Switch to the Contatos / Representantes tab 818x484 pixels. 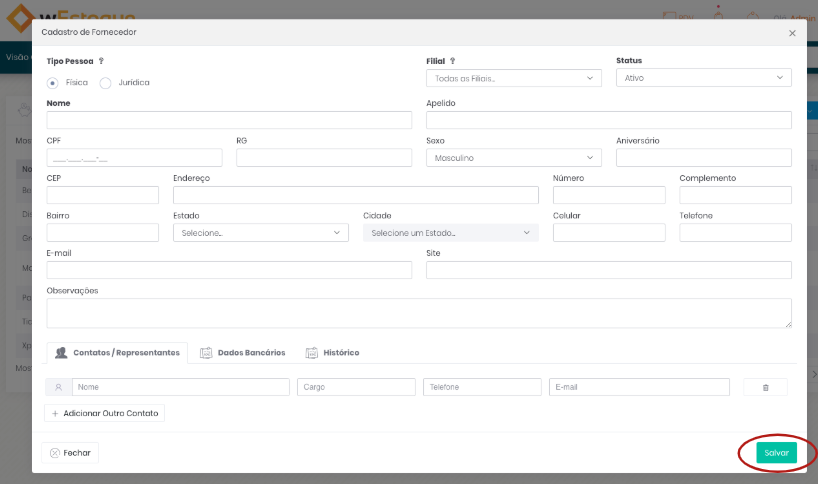117,353
